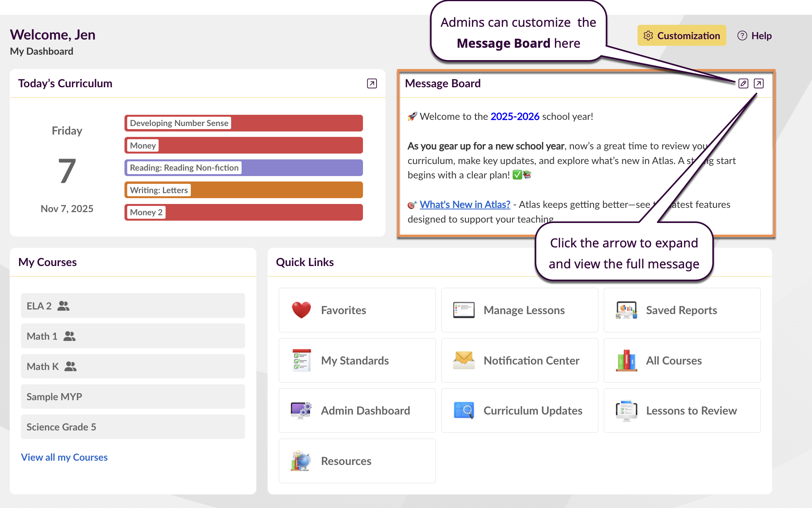The width and height of the screenshot is (812, 508).
Task: Click the View all my Courses link
Action: pos(64,457)
